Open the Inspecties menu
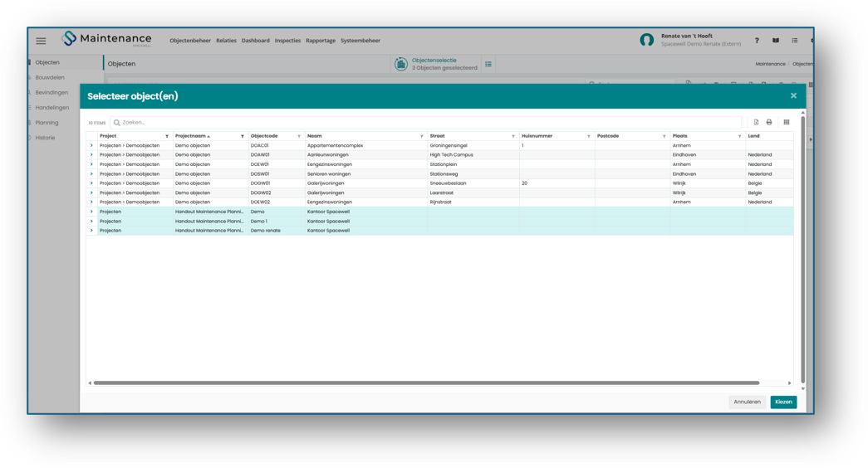Image resolution: width=868 pixels, height=468 pixels. [x=287, y=41]
